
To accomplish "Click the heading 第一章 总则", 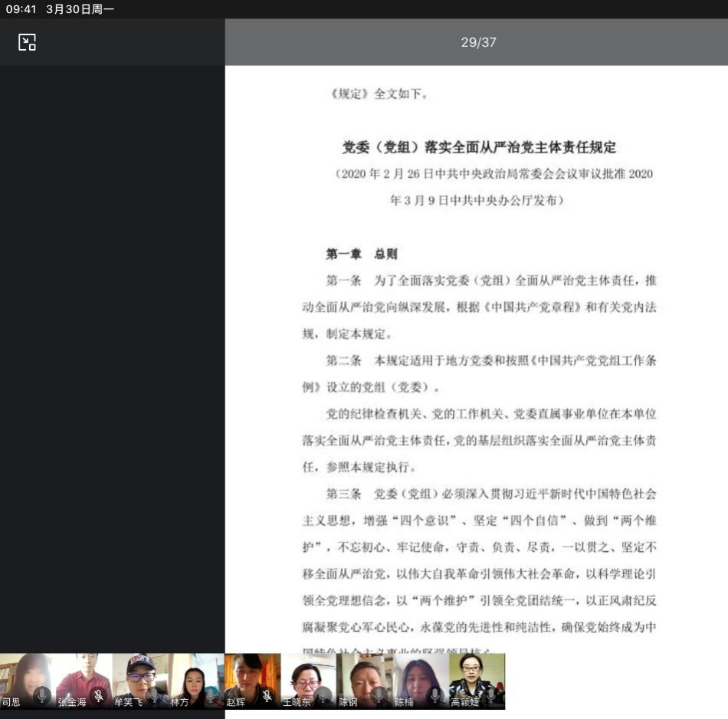I will (362, 254).
